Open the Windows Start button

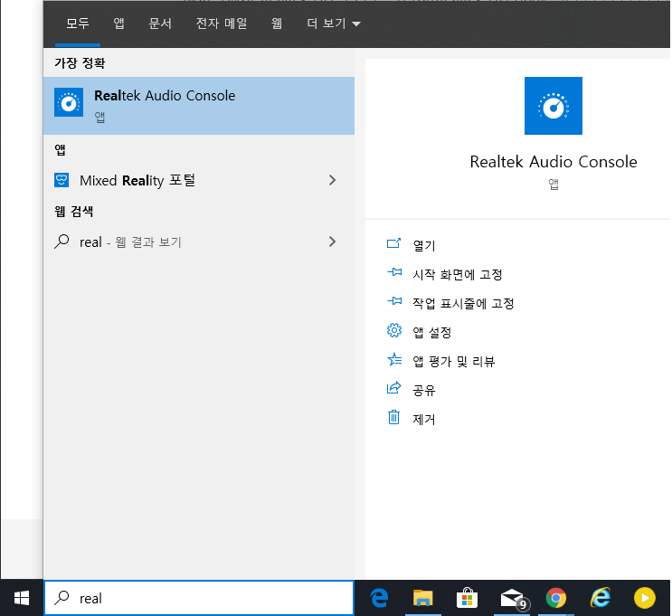[22, 598]
